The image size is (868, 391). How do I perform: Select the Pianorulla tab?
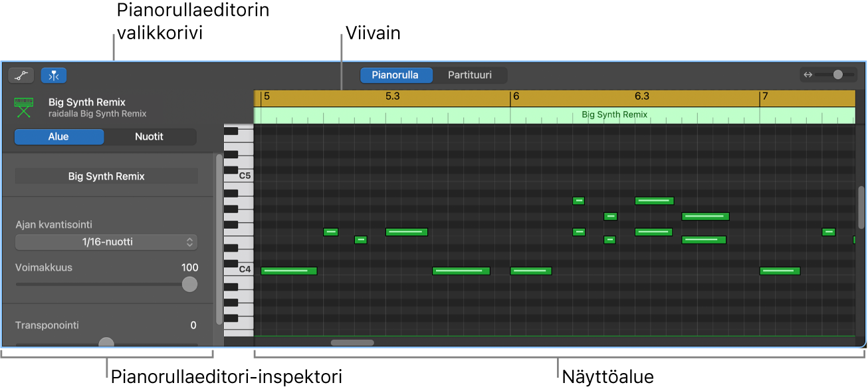tap(395, 74)
